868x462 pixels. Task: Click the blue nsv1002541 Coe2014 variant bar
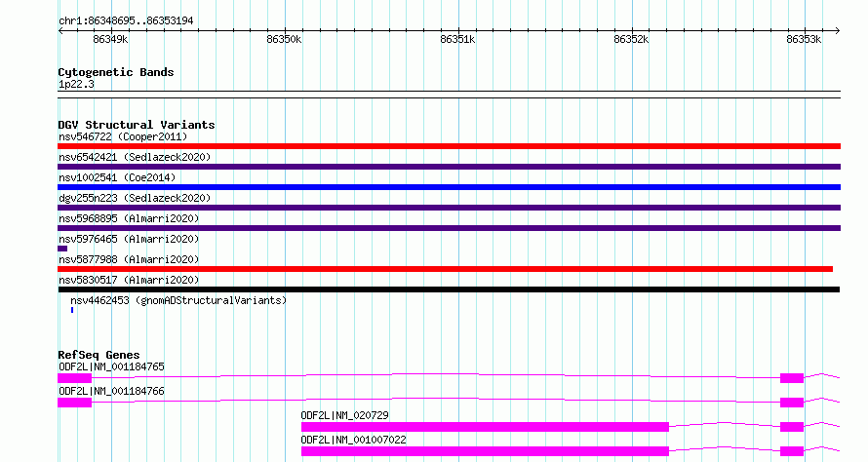pyautogui.click(x=449, y=187)
